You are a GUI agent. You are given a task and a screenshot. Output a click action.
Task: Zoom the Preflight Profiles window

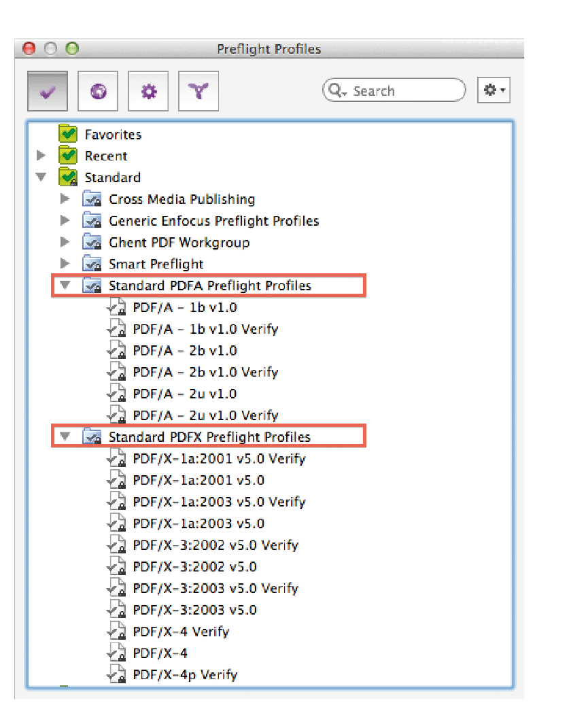tap(72, 48)
